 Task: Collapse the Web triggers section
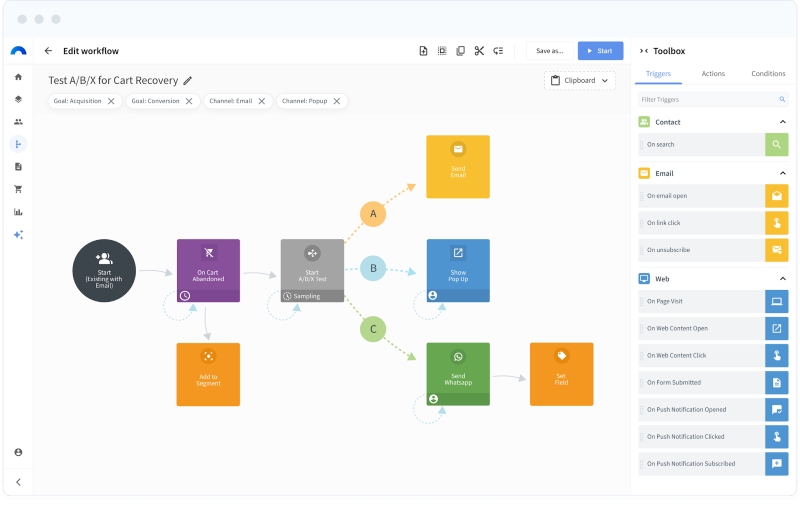pyautogui.click(x=782, y=279)
